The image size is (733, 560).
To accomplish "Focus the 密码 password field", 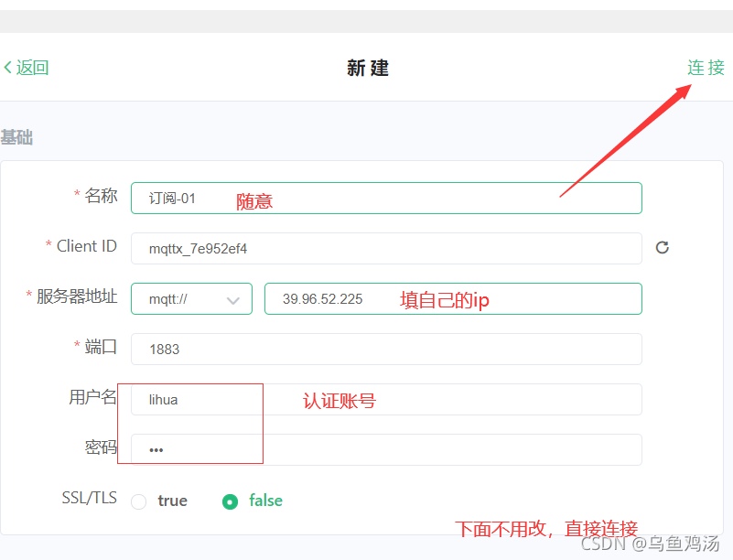I will pos(386,449).
